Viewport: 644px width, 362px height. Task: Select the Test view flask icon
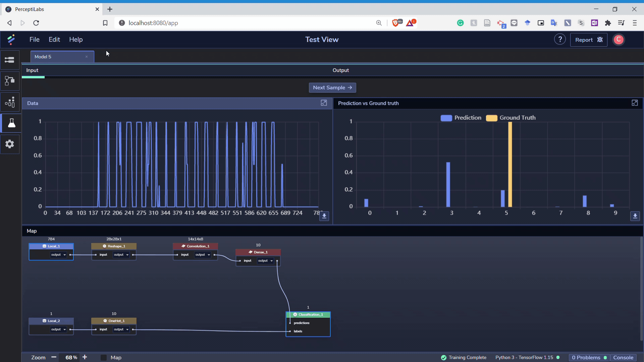[11, 123]
